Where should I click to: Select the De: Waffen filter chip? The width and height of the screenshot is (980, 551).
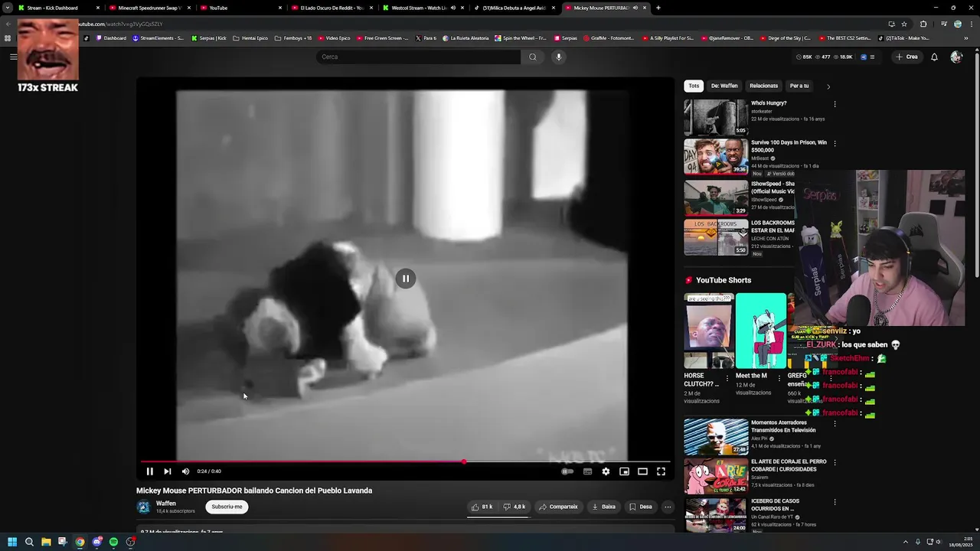724,86
